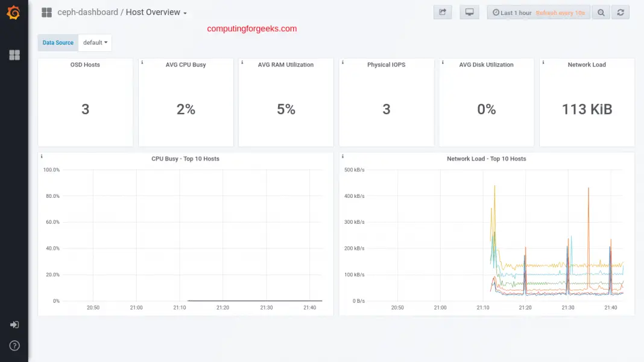Click the zoom out magnifier icon
This screenshot has width=644, height=362.
pyautogui.click(x=601, y=13)
